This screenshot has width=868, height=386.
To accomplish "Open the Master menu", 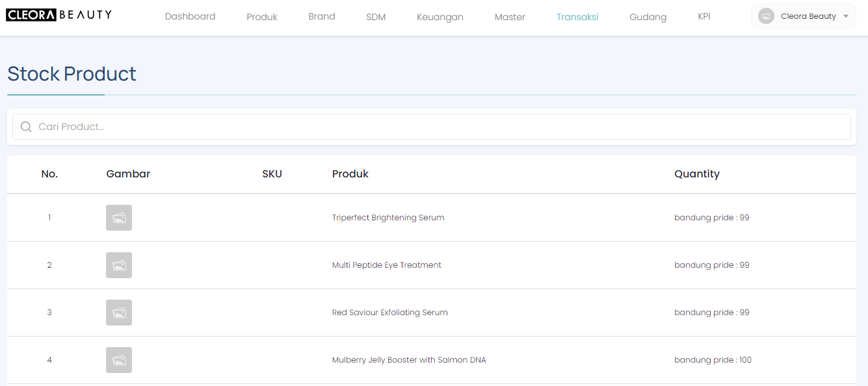I will point(510,17).
